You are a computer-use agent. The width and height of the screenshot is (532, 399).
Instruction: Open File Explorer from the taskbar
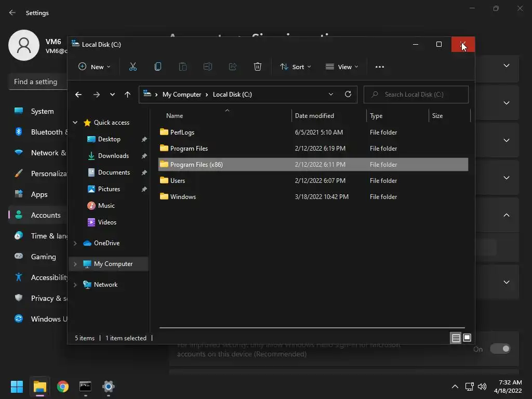39,387
